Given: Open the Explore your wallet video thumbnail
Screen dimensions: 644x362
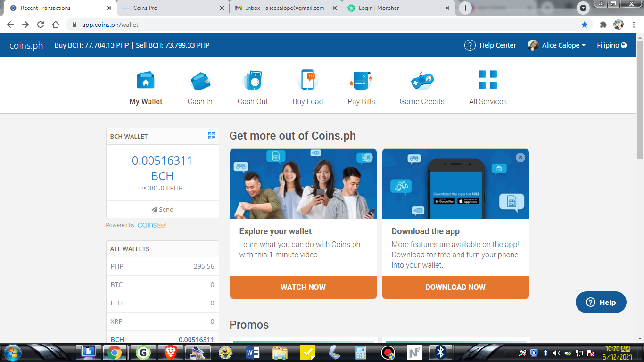Looking at the screenshot, I should point(303,184).
